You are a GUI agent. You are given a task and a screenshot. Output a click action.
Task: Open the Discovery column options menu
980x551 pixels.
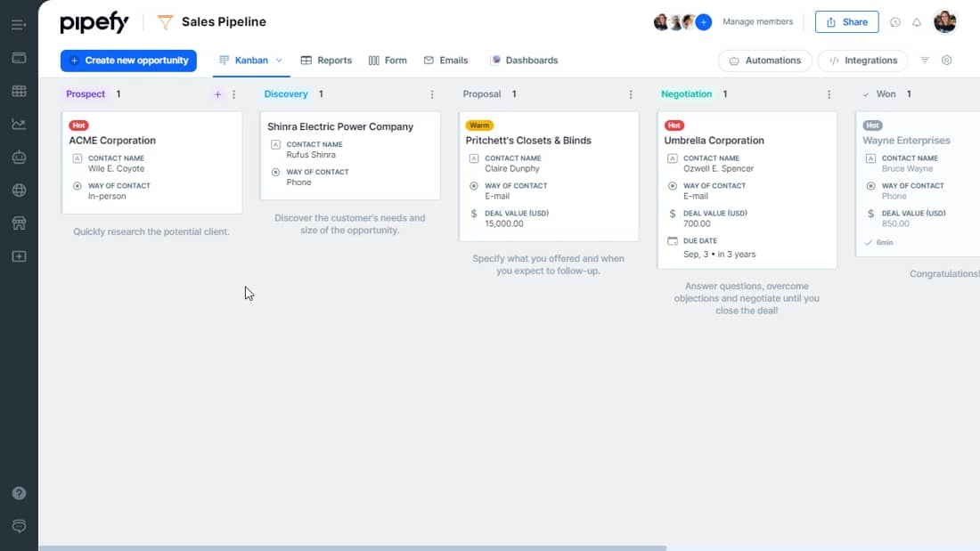(432, 94)
